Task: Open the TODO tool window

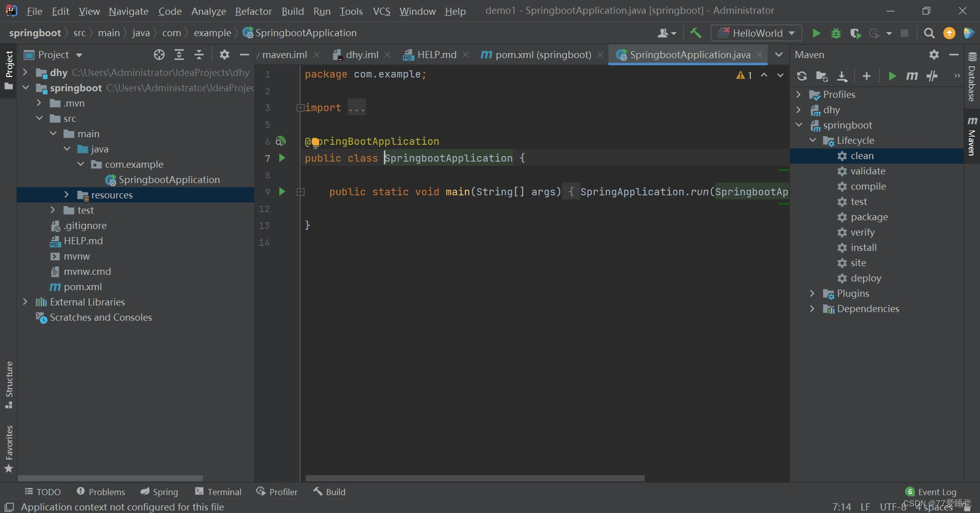Action: pyautogui.click(x=42, y=492)
